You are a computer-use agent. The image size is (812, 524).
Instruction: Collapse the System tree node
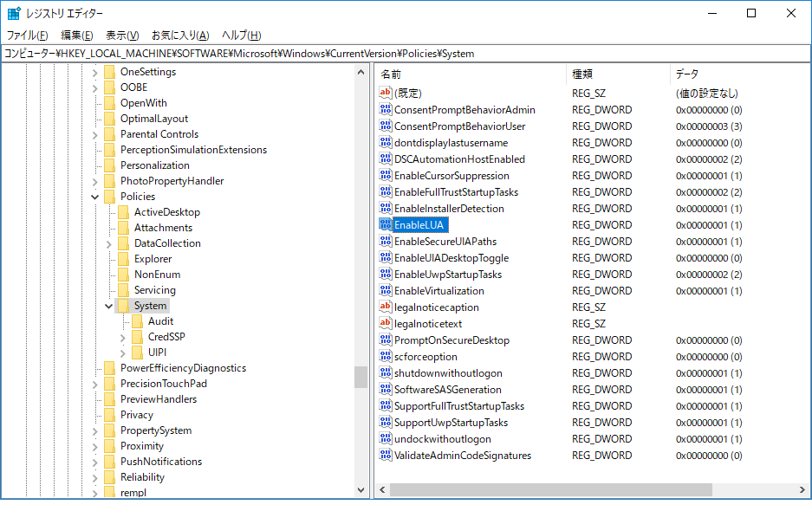point(108,306)
